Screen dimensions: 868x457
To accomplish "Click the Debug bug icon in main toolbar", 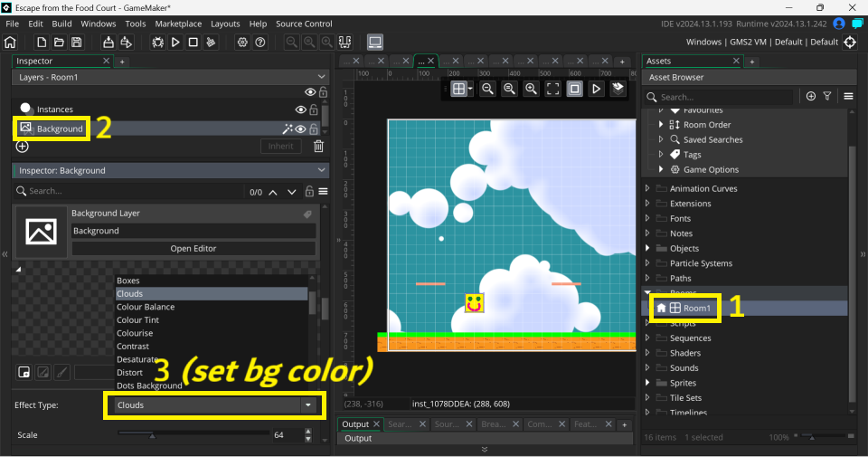I will [158, 43].
